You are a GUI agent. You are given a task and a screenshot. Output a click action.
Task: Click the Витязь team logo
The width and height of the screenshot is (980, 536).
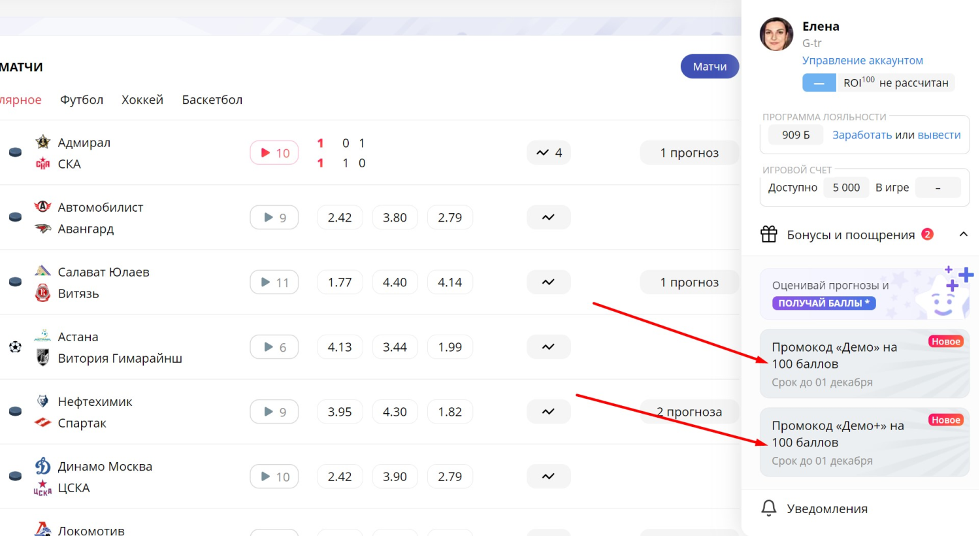tap(42, 293)
